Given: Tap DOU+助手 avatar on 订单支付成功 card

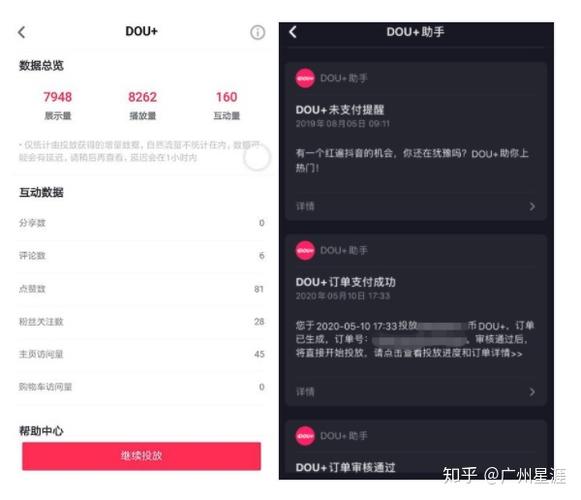Looking at the screenshot, I should (305, 251).
